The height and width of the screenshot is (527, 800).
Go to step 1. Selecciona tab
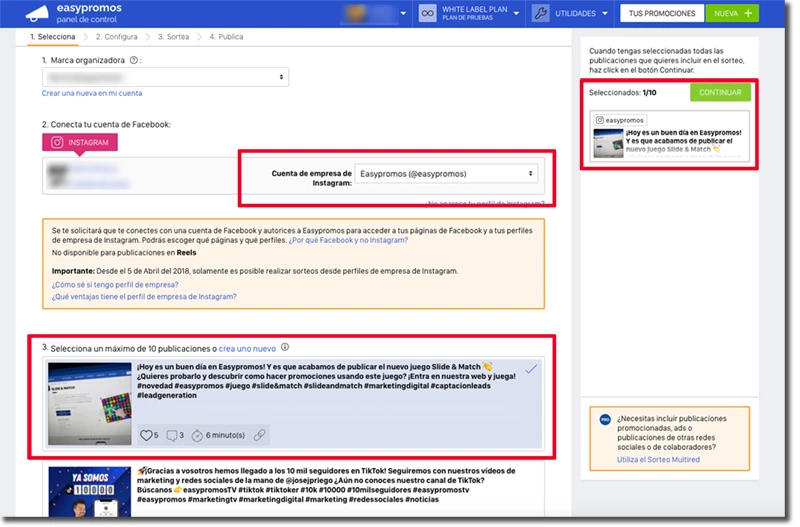tap(53, 37)
